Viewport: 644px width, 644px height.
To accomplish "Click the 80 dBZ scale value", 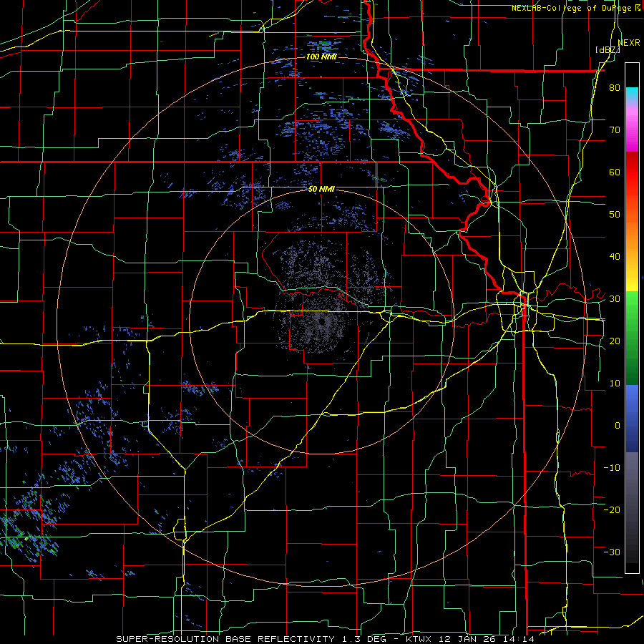I will 615,88.
